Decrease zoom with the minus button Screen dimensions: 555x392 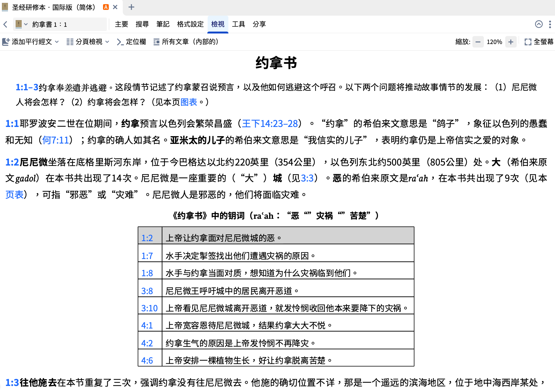478,42
